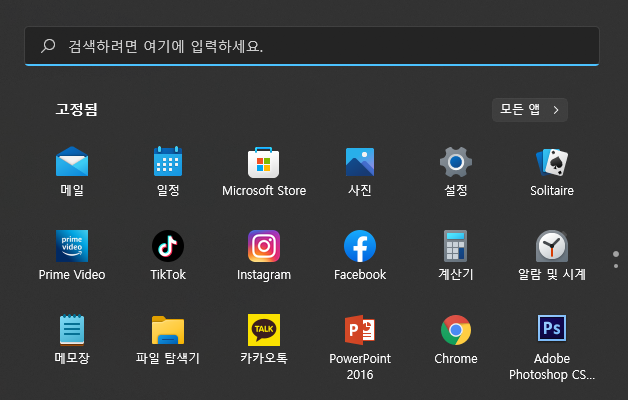
Task: Launch Solitaire card game
Action: [x=552, y=171]
